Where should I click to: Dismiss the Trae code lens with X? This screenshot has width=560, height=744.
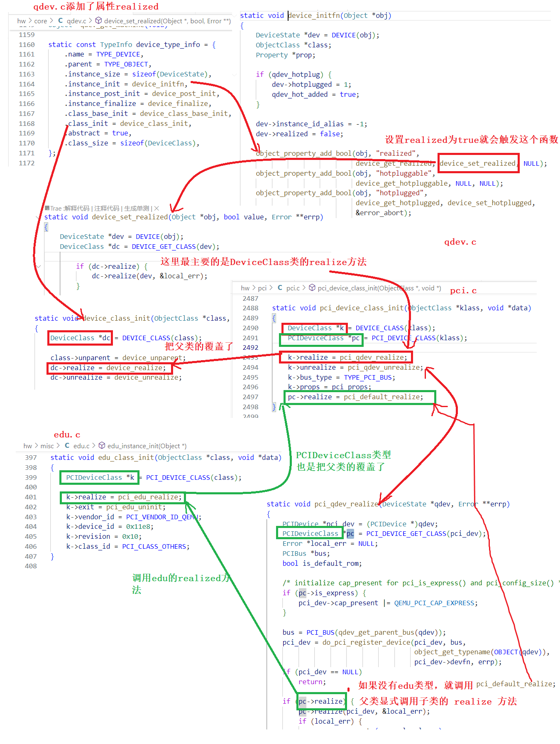tap(157, 208)
